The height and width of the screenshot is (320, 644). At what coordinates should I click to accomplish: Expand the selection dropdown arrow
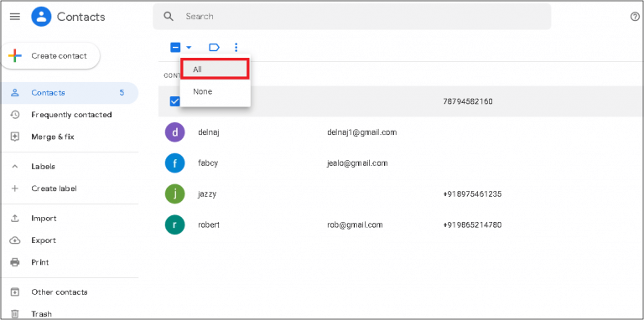(x=189, y=48)
